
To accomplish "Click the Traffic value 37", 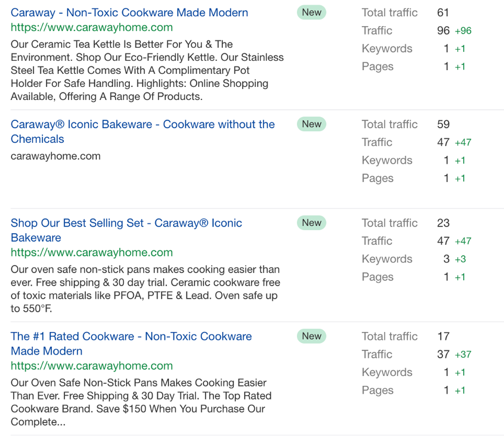I will (443, 354).
